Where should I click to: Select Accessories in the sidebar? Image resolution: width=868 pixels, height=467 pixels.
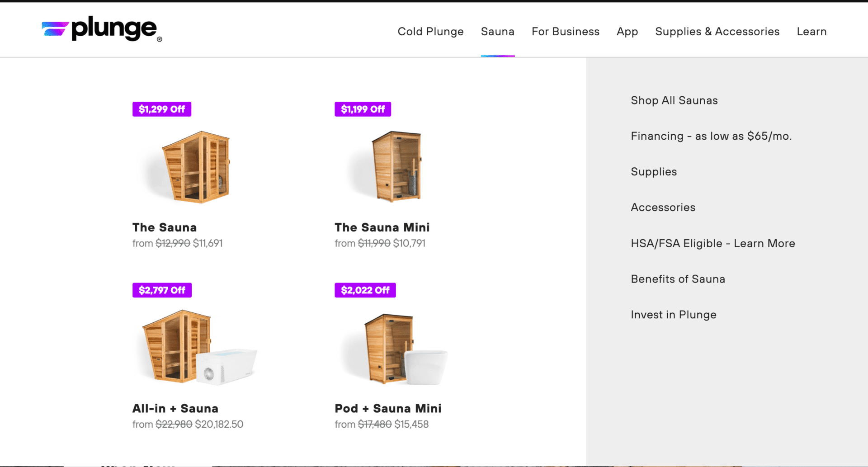(x=663, y=207)
